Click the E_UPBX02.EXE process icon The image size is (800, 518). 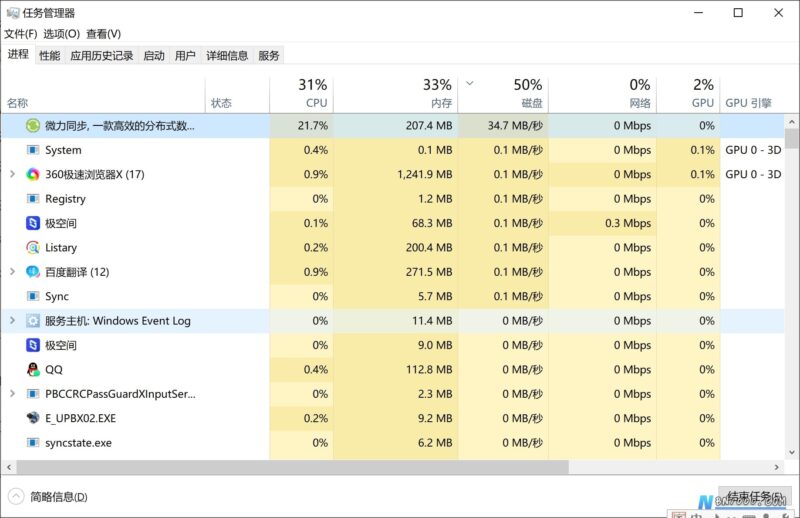[33, 418]
